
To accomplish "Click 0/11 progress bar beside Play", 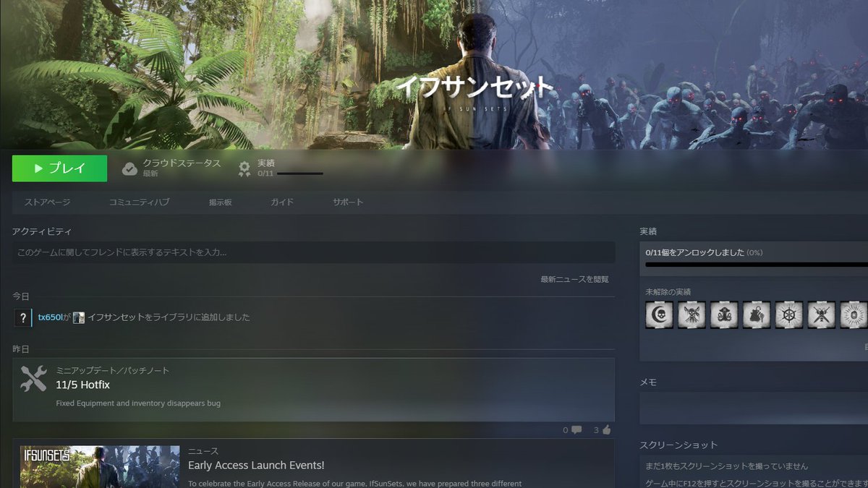I will (x=299, y=174).
